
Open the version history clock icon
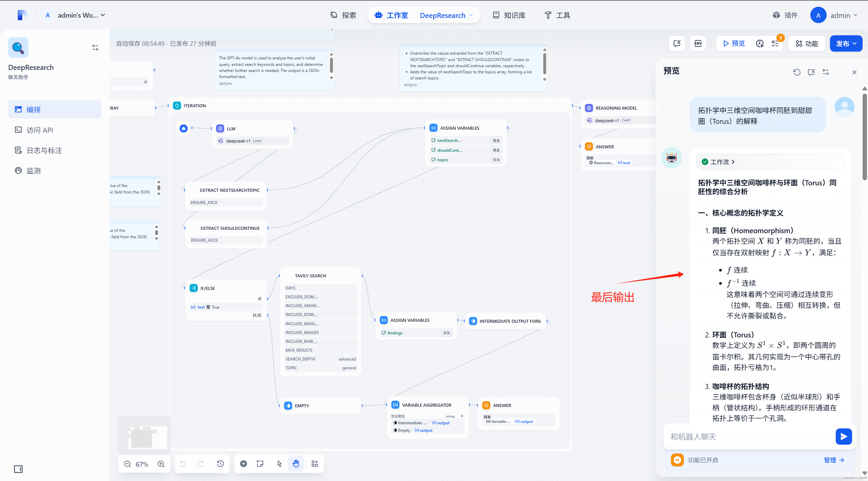220,464
